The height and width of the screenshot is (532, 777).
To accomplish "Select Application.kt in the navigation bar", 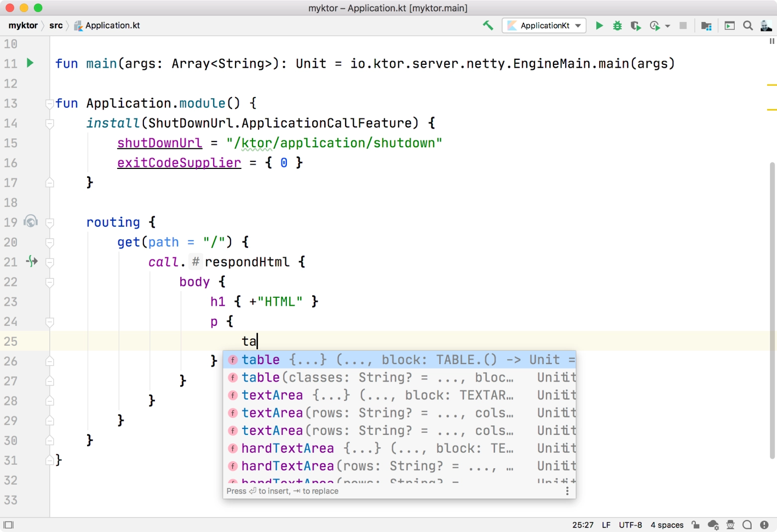I will [112, 25].
